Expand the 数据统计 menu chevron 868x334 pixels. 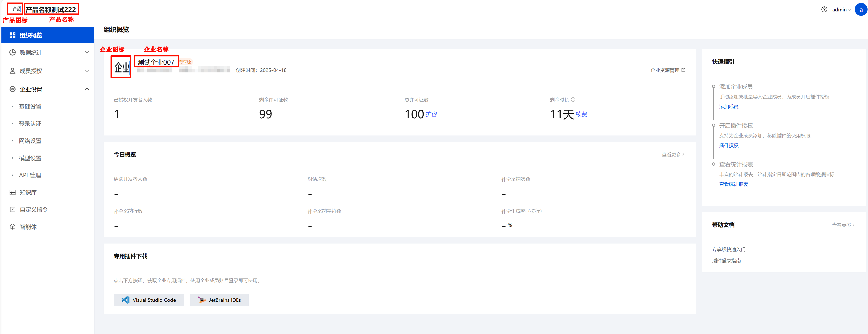pos(87,52)
